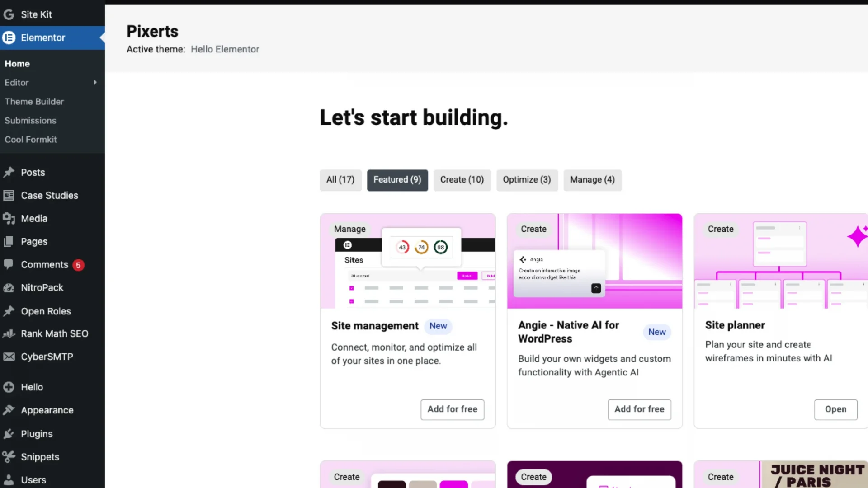Click the Elementor logo icon in sidebar
Viewport: 868px width, 488px height.
click(9, 38)
